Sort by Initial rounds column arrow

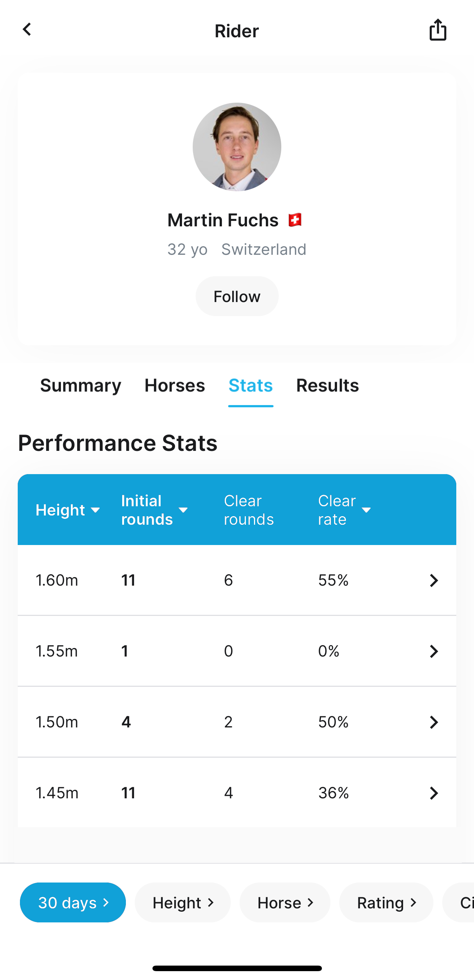tap(183, 510)
